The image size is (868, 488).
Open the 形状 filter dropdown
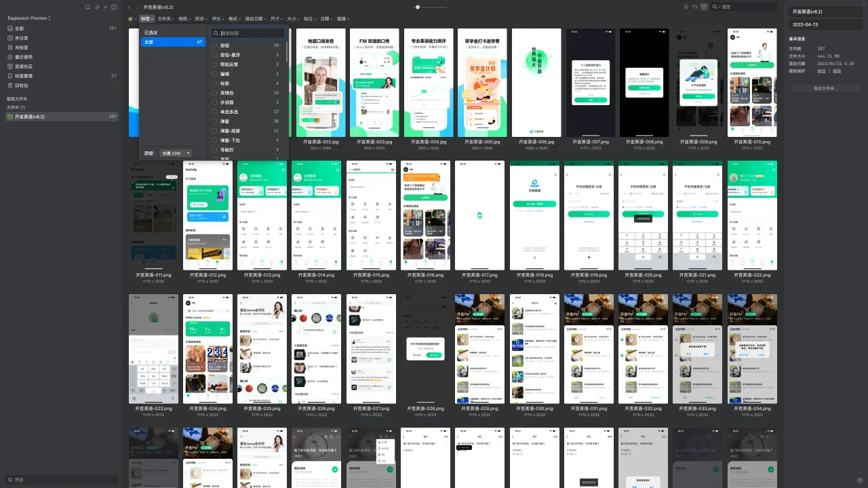click(201, 19)
